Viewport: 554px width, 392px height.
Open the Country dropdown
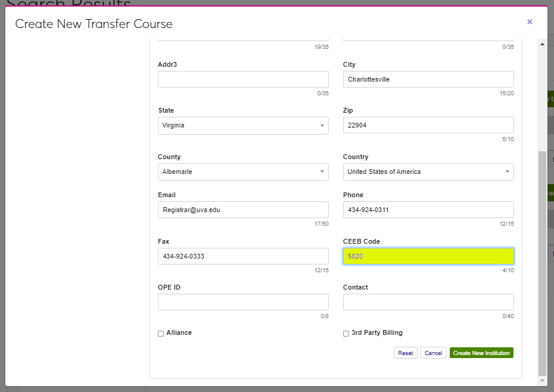coord(428,172)
